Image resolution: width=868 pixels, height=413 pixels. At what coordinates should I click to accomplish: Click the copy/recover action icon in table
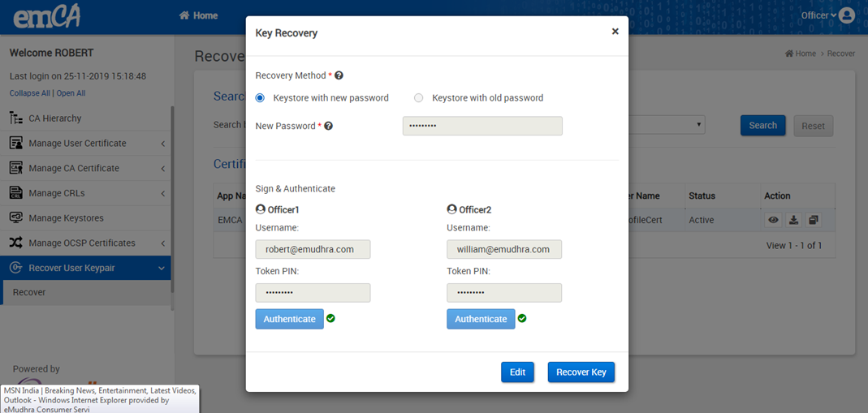[814, 220]
